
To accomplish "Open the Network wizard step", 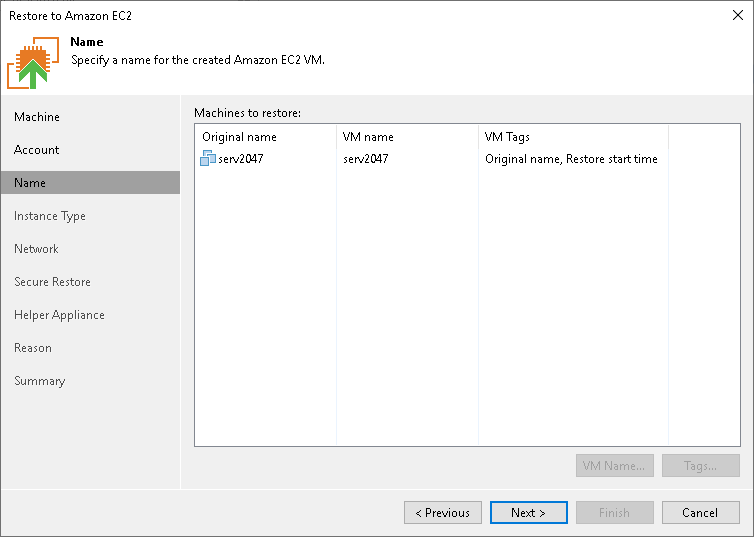I will [37, 249].
